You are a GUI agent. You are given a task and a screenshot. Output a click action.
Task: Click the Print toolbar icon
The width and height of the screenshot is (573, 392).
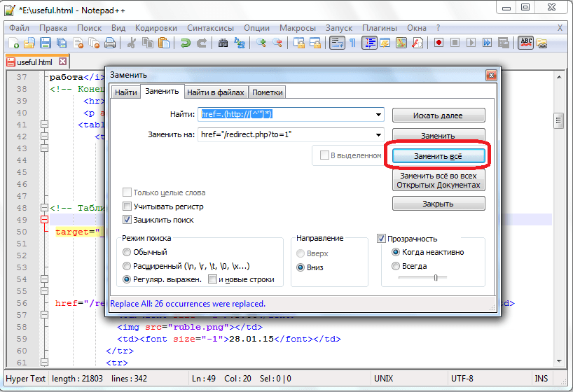(110, 43)
